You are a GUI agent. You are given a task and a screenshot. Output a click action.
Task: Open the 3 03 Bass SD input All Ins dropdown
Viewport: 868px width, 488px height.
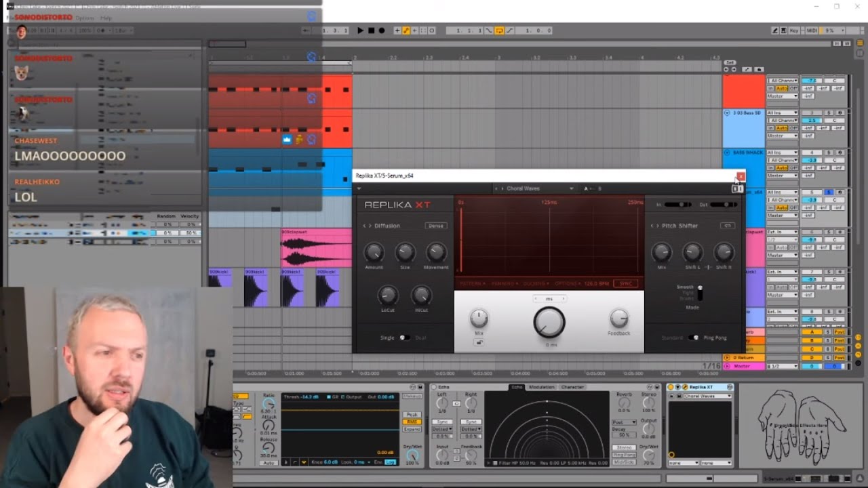[x=782, y=113]
